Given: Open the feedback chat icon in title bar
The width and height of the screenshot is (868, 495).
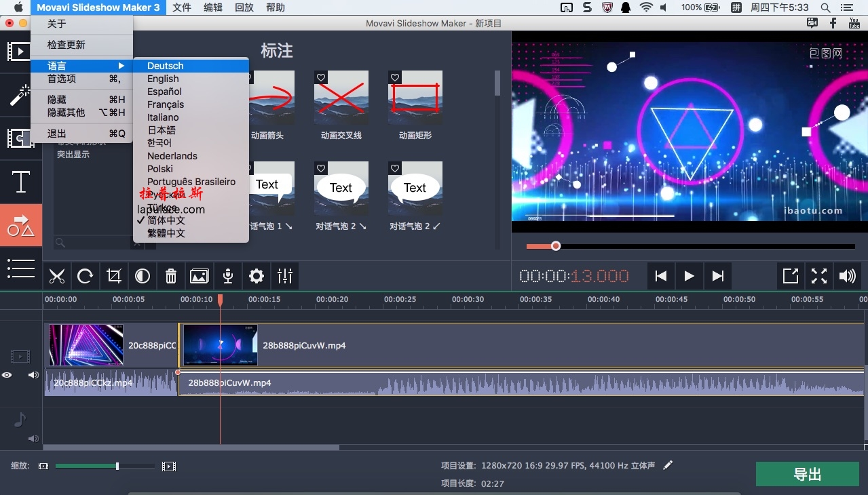Looking at the screenshot, I should 812,23.
